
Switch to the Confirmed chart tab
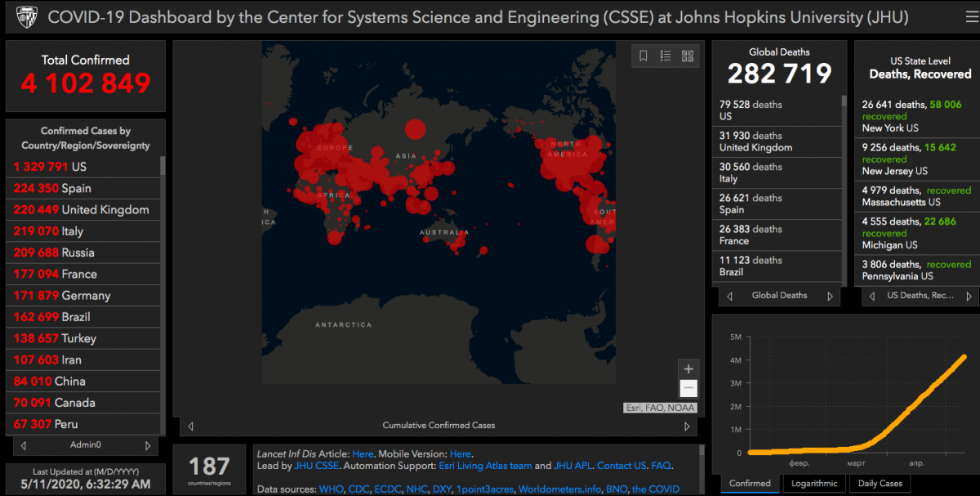tap(750, 484)
